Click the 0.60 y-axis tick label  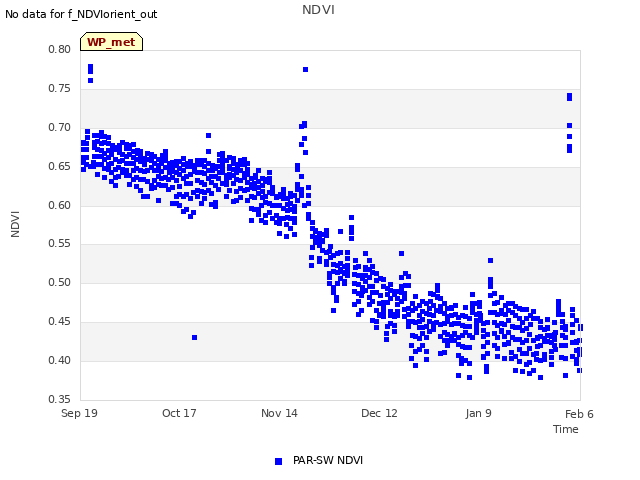click(60, 205)
